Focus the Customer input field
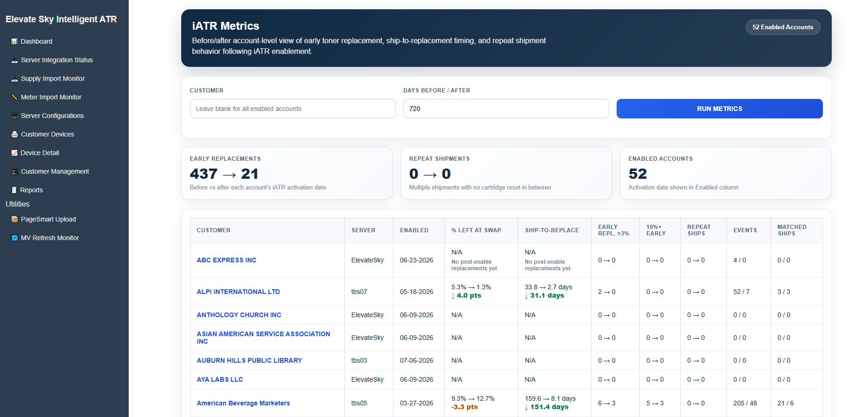This screenshot has height=417, width=868. (293, 109)
